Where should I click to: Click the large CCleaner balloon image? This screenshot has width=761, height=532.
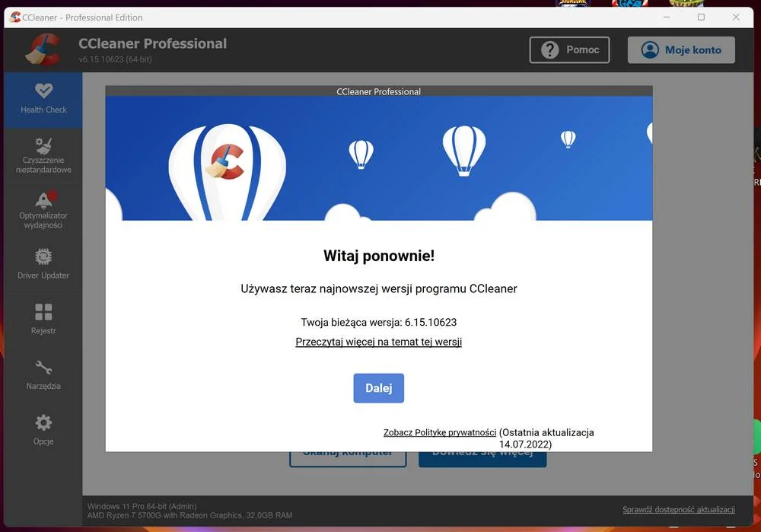pos(227,172)
